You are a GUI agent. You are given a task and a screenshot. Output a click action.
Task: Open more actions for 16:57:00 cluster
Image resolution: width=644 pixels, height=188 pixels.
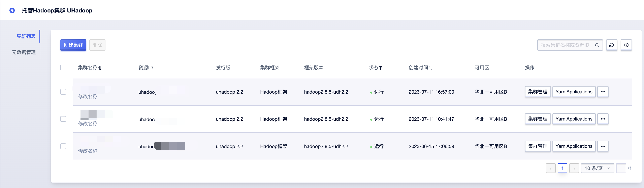pyautogui.click(x=603, y=92)
